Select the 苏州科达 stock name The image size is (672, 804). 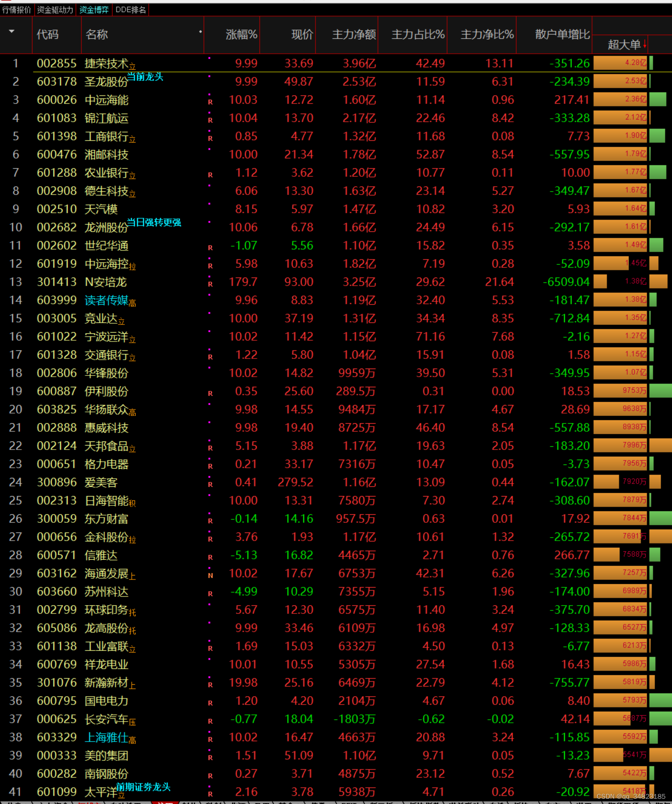pyautogui.click(x=106, y=592)
